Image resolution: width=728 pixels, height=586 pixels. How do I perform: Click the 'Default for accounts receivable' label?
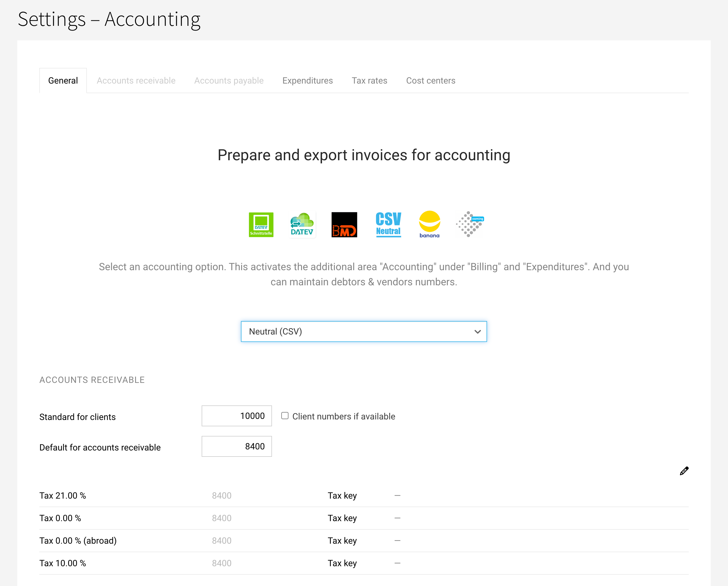[100, 447]
